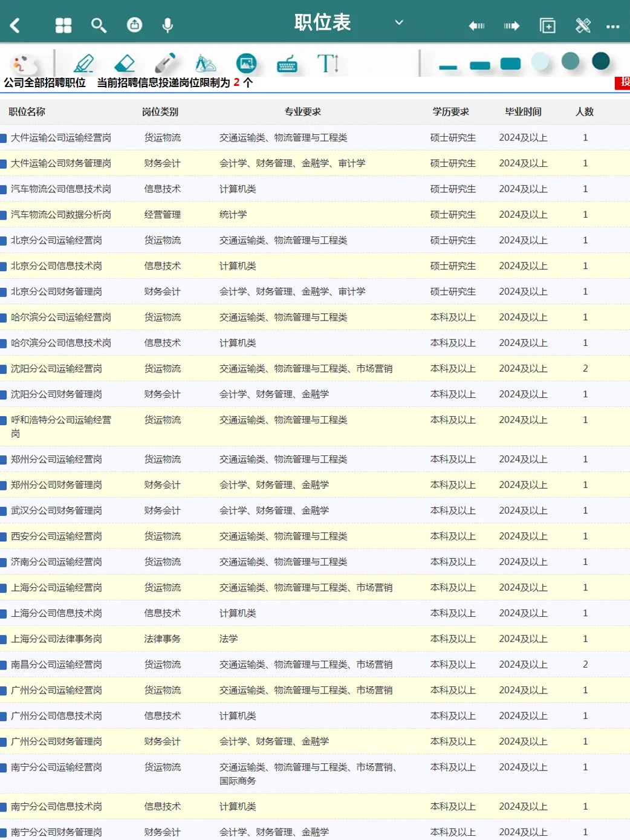Click the 学历要求 column header

pos(451,112)
